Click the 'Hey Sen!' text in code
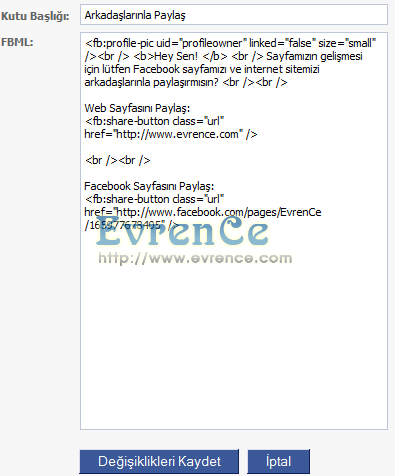Image resolution: width=395 pixels, height=476 pixels. pos(176,56)
